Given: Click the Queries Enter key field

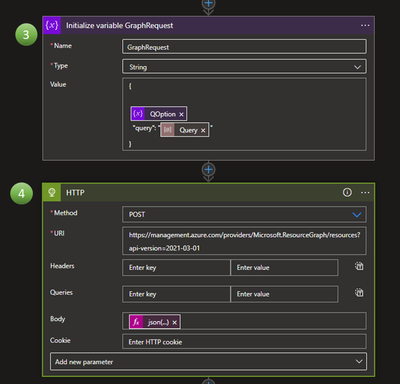Looking at the screenshot, I should [x=176, y=294].
